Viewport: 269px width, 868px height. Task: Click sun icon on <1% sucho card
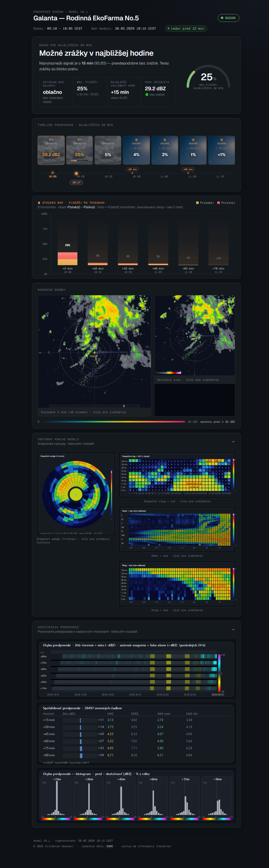tap(222, 139)
